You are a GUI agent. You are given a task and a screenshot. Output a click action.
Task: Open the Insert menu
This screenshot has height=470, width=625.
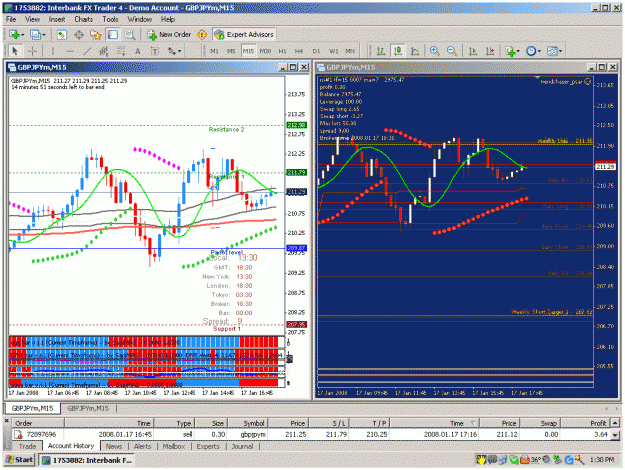[x=57, y=19]
